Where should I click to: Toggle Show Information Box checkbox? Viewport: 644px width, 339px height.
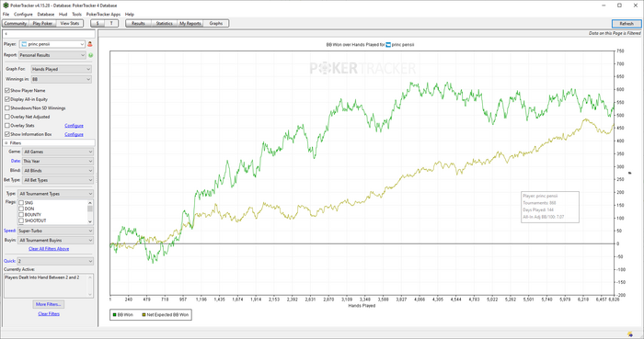tap(7, 134)
